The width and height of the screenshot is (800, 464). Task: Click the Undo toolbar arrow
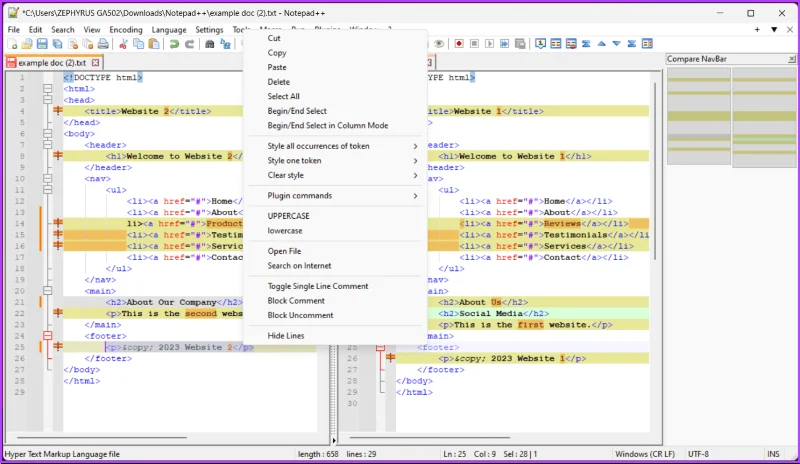tap(174, 44)
